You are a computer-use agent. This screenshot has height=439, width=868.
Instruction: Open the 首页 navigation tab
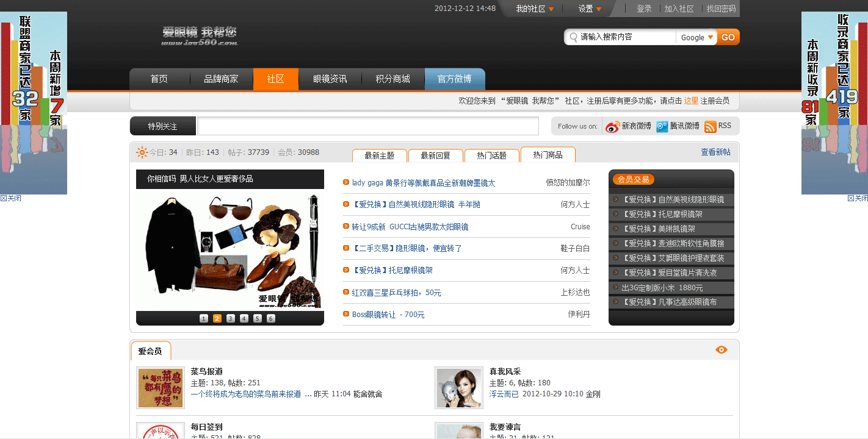(x=159, y=79)
